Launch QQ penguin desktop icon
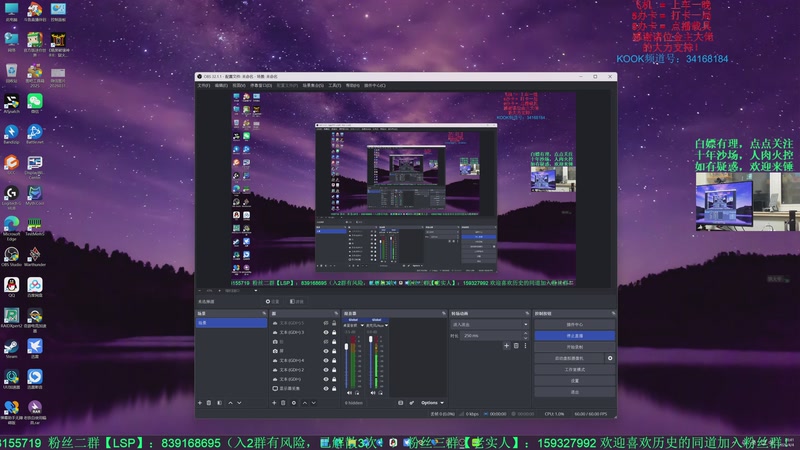The width and height of the screenshot is (800, 450). 11,287
